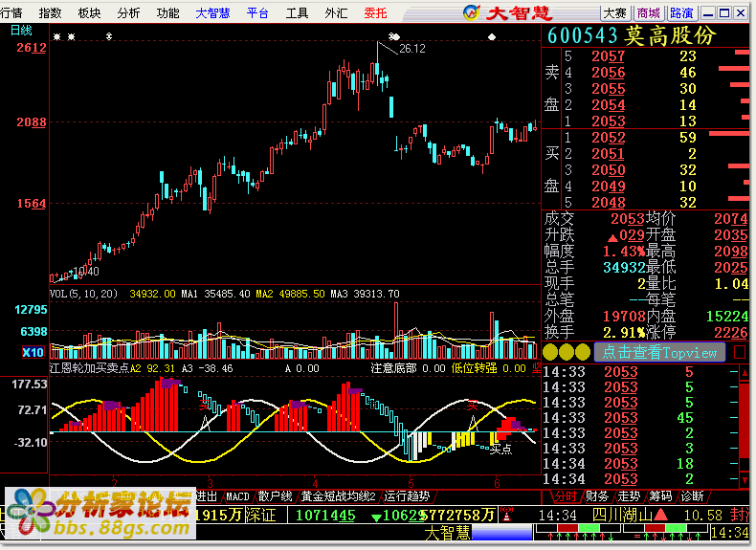
Task: Click the 商城 button
Action: coord(649,13)
